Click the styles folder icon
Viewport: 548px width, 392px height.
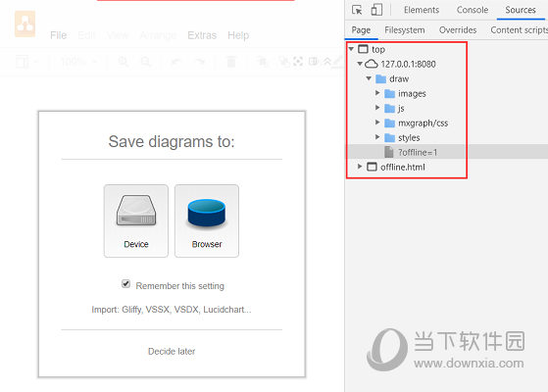point(390,137)
